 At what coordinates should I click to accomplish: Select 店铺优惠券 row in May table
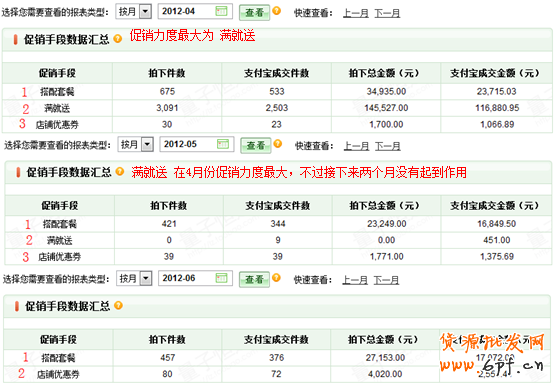pos(278,257)
